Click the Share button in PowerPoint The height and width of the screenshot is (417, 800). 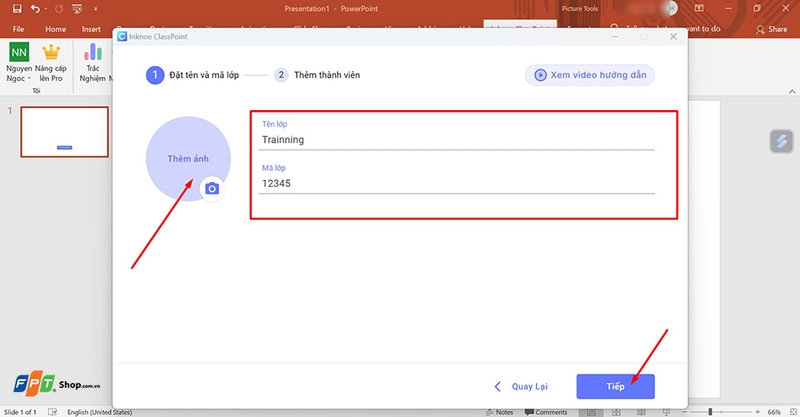click(x=771, y=29)
